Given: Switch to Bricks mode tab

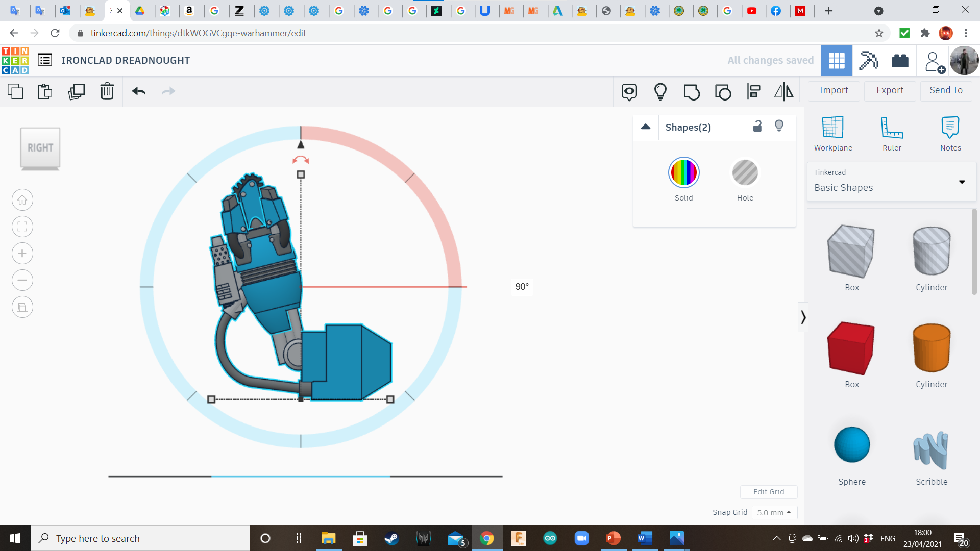Looking at the screenshot, I should (x=900, y=61).
